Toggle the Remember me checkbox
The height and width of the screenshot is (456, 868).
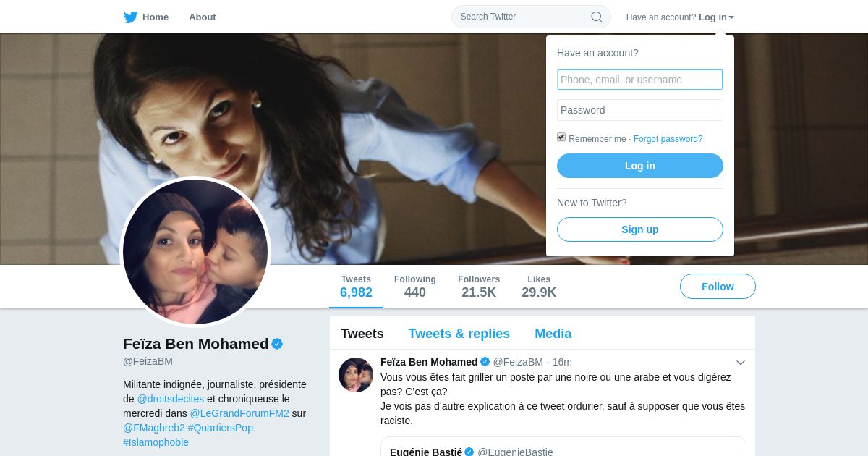click(x=561, y=138)
